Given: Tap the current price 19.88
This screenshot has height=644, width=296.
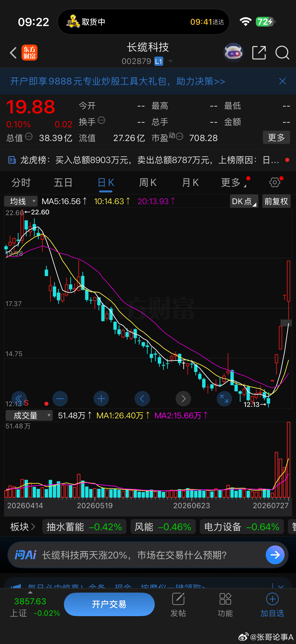Looking at the screenshot, I should point(30,107).
